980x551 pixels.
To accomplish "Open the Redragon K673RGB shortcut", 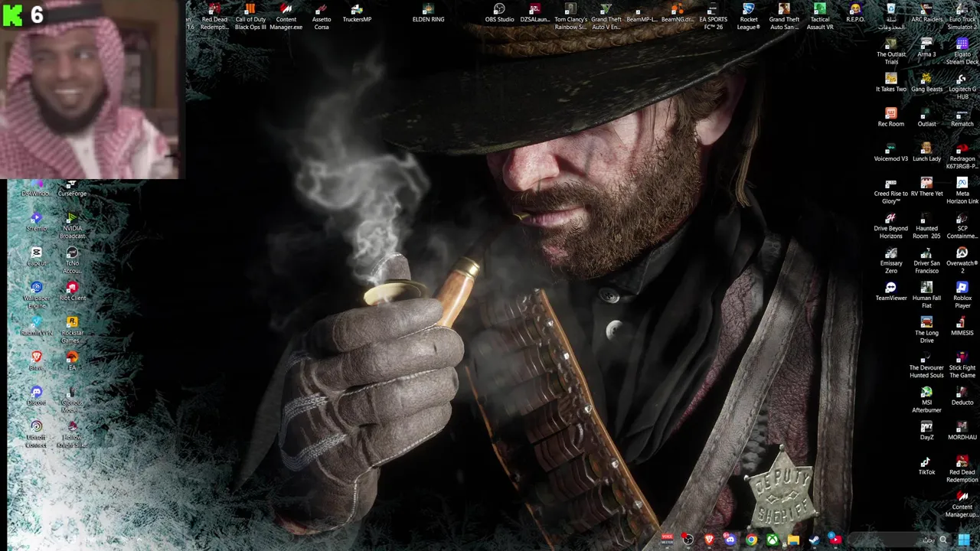I will (x=962, y=155).
